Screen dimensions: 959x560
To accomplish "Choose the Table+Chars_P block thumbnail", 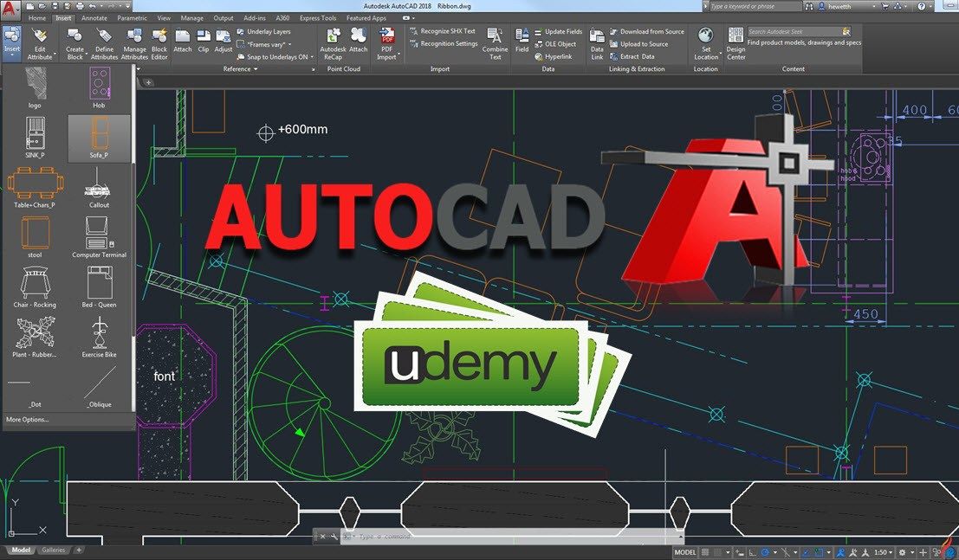I will pos(35,188).
